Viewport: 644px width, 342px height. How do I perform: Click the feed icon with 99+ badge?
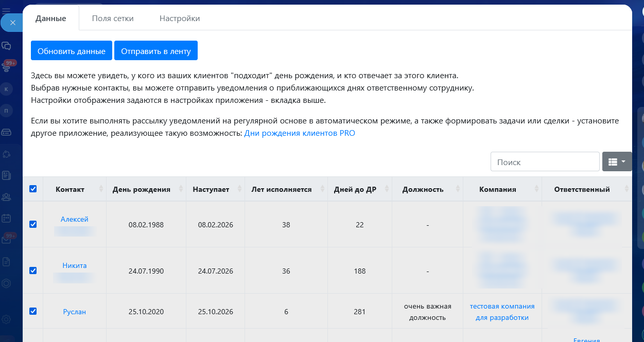[x=7, y=66]
